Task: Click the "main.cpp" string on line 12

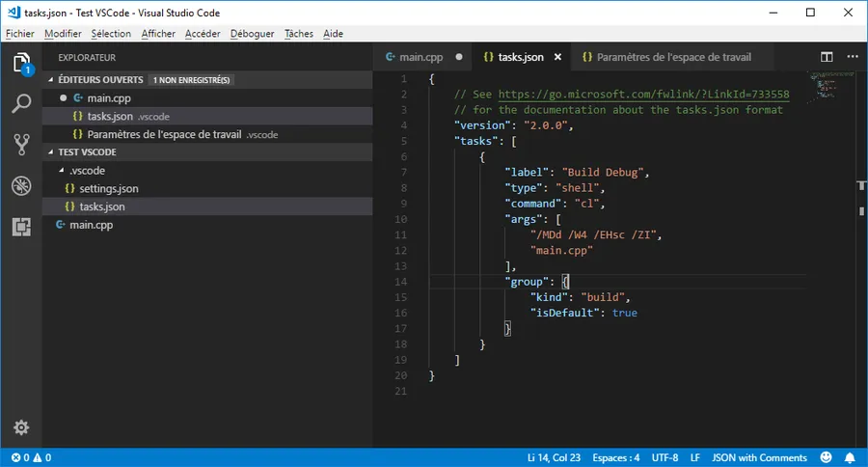Action: [x=561, y=251]
